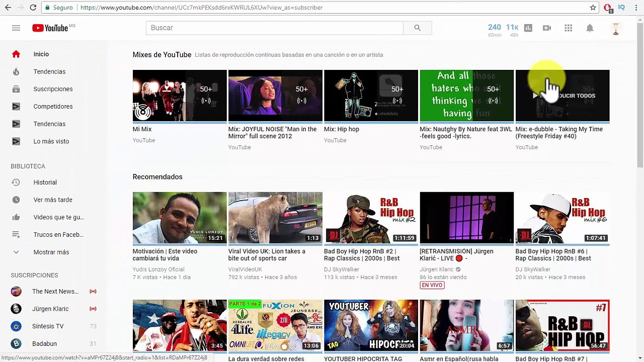
Task: Click the Trucos en Faceb... playlist icon
Action: pyautogui.click(x=16, y=235)
